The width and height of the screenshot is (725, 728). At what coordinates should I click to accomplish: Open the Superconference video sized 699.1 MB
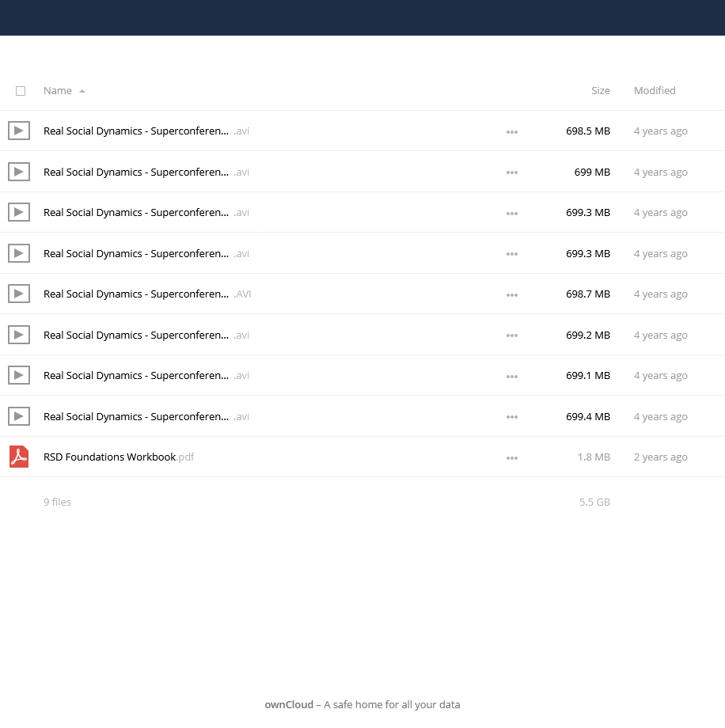pyautogui.click(x=146, y=375)
